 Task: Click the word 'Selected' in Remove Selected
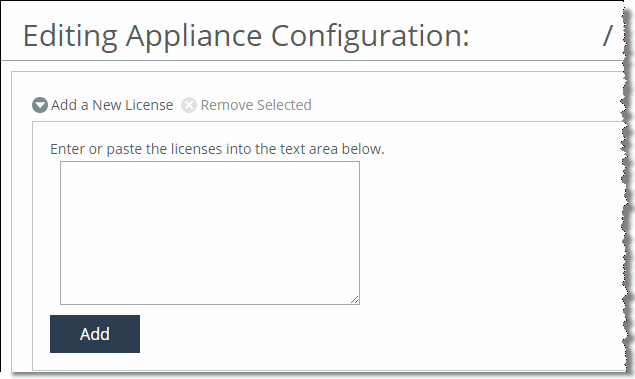284,105
